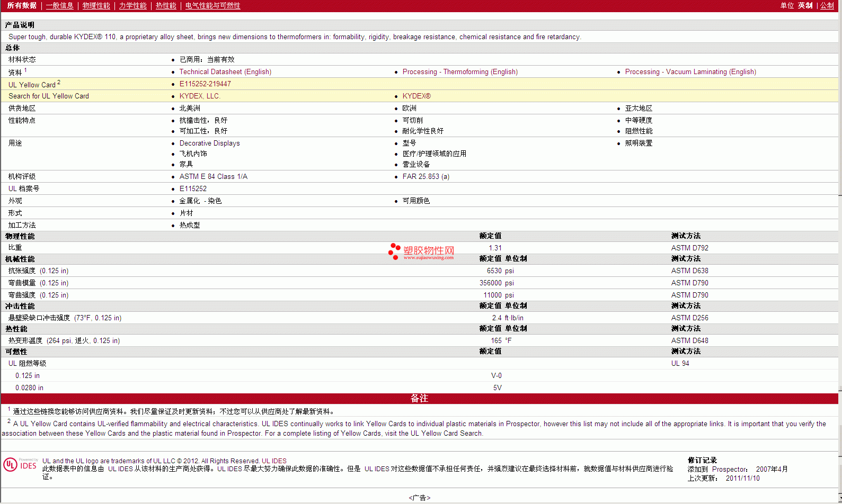This screenshot has width=842, height=504.
Task: Switch to the 力学性能 tab
Action: click(x=132, y=5)
